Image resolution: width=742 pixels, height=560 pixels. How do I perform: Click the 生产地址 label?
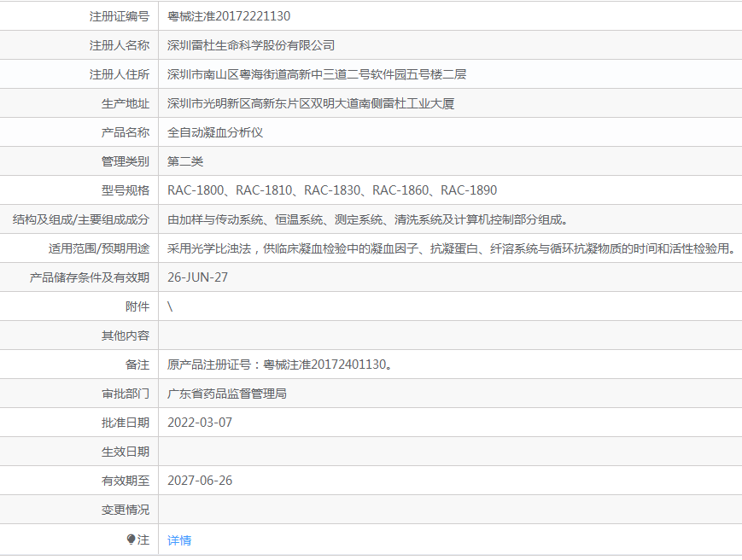click(x=126, y=103)
